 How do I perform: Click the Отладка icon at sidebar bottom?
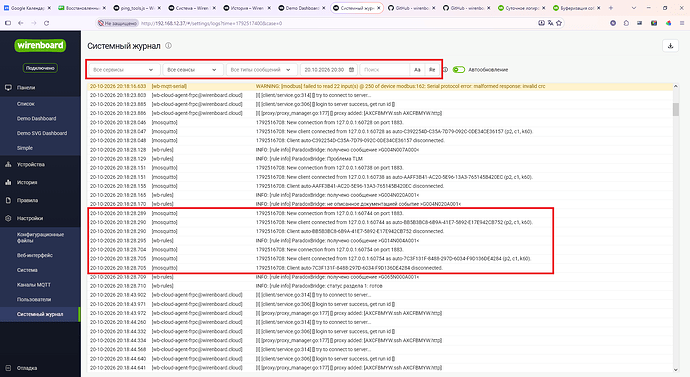tap(8, 368)
